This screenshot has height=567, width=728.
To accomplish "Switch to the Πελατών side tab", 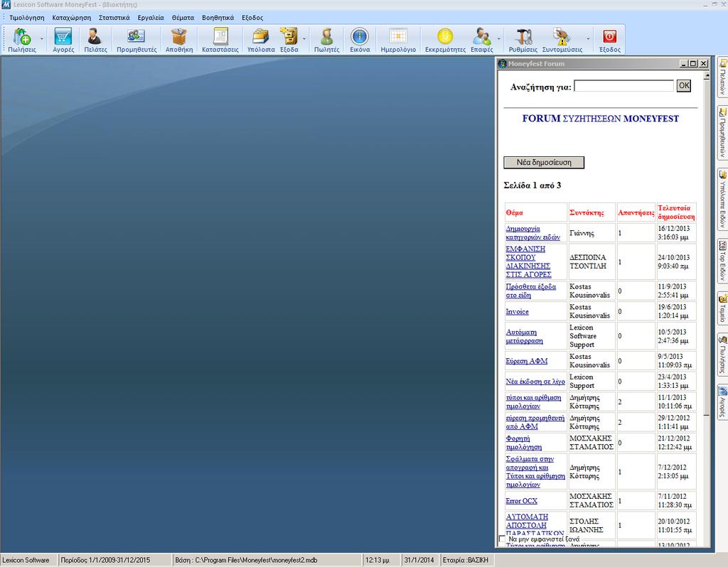I will (722, 77).
